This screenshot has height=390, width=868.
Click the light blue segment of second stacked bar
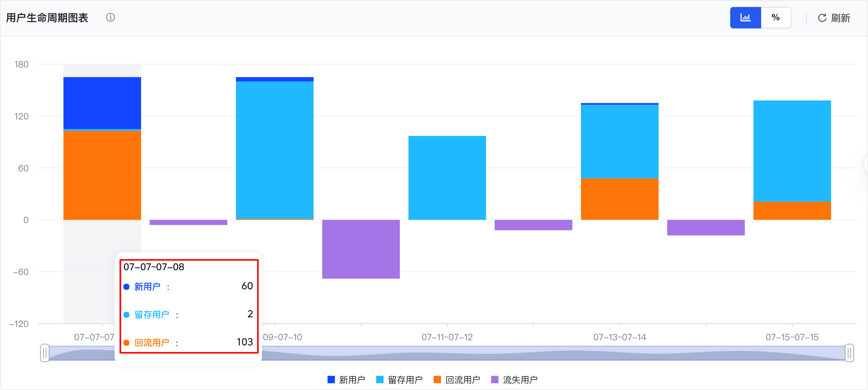click(274, 150)
